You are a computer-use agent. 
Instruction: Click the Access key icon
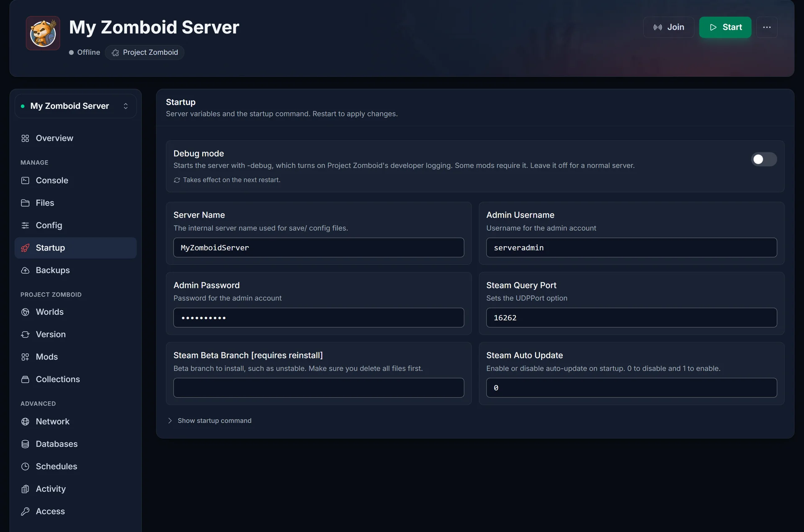25,511
